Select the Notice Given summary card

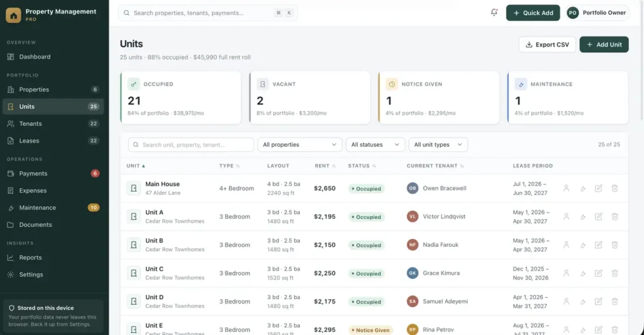pos(438,98)
